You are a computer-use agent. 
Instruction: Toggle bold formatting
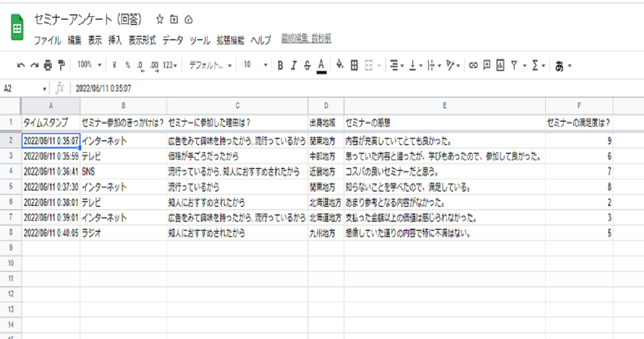coord(280,65)
